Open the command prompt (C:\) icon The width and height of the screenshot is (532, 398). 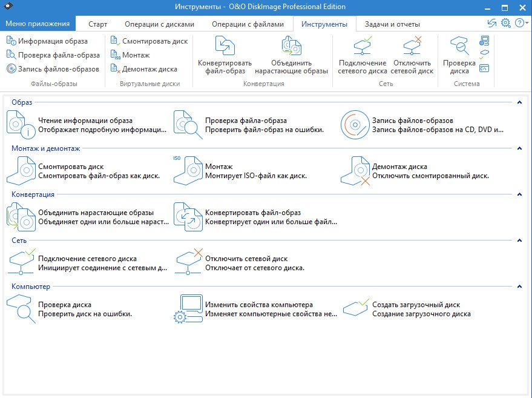(484, 68)
